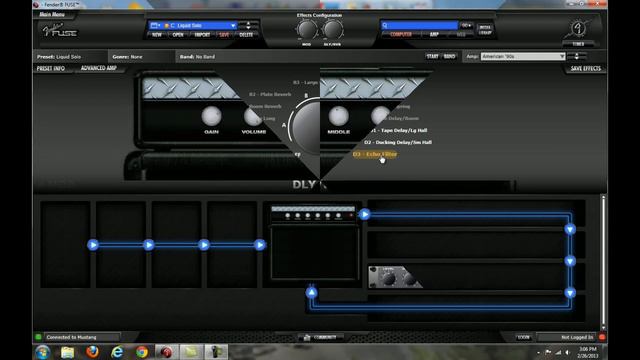The image size is (640, 360).
Task: Open the Media Library button
Action: (x=485, y=30)
